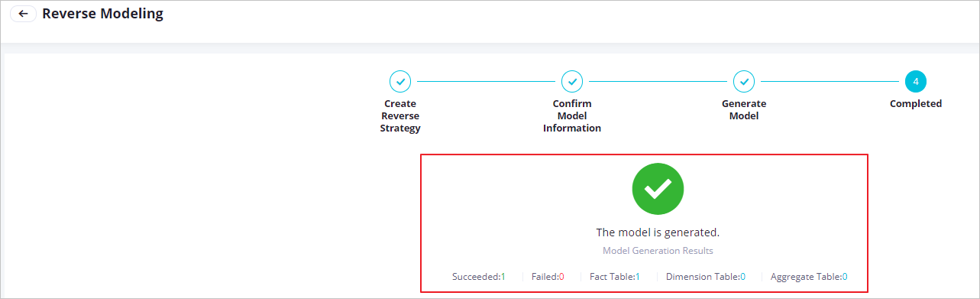Click the Failed count value
Viewport: 980px width, 299px height.
(561, 276)
